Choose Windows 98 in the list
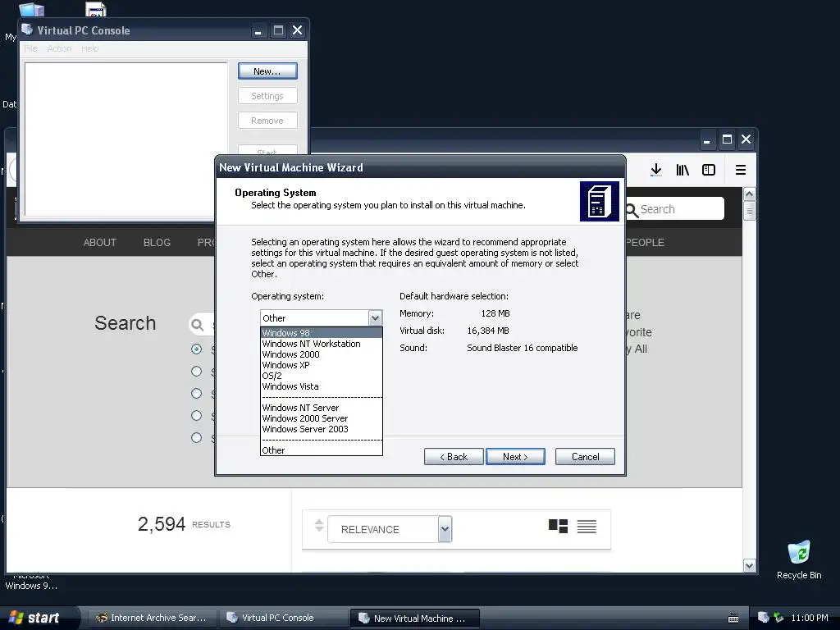 [x=322, y=333]
